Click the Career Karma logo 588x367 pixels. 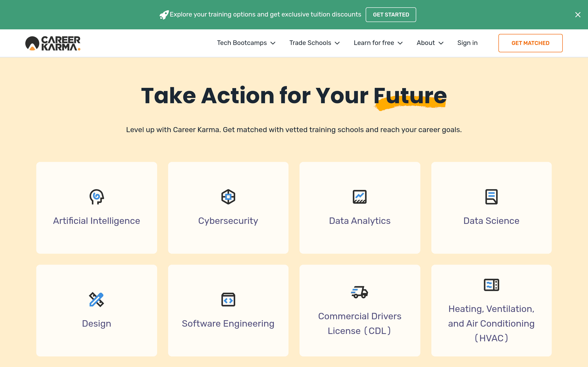click(53, 43)
